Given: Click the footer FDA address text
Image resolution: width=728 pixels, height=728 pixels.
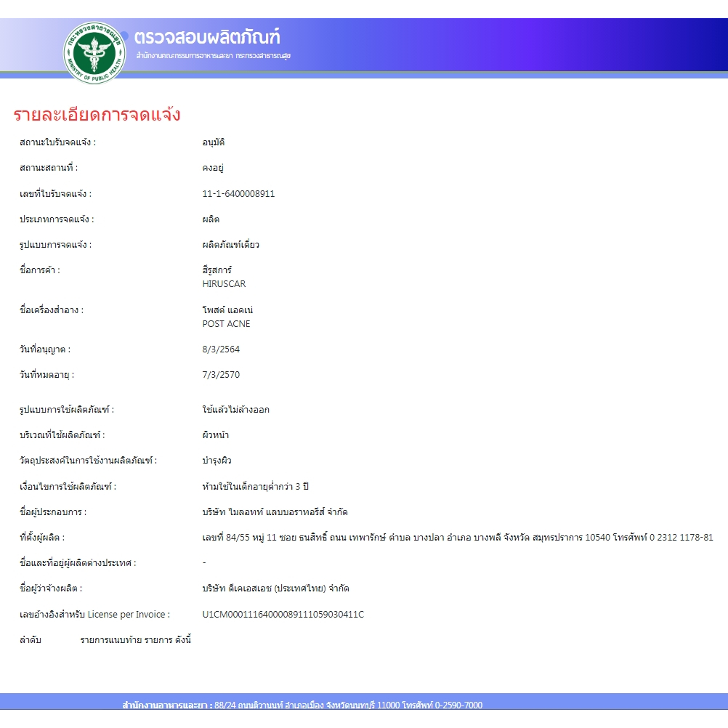Looking at the screenshot, I should click(302, 705).
